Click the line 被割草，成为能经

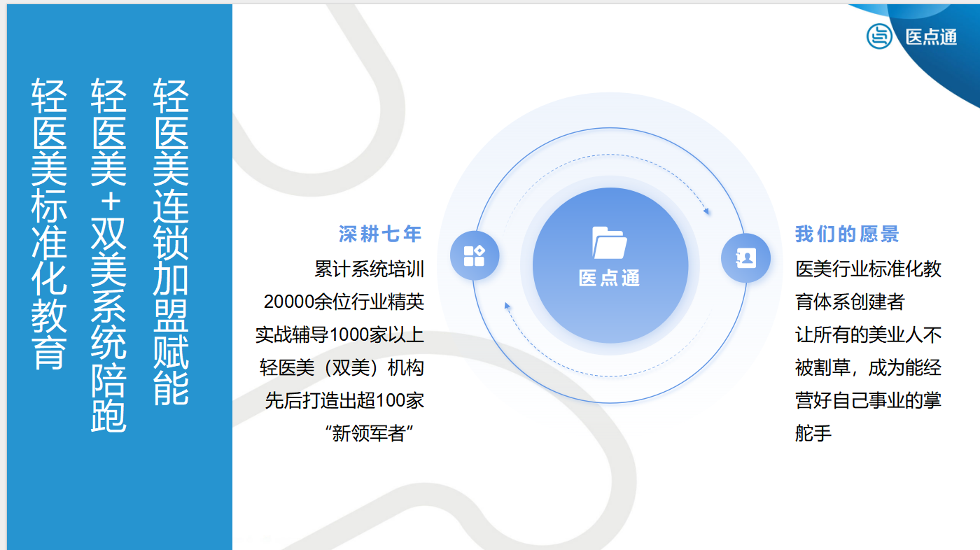[x=868, y=367]
